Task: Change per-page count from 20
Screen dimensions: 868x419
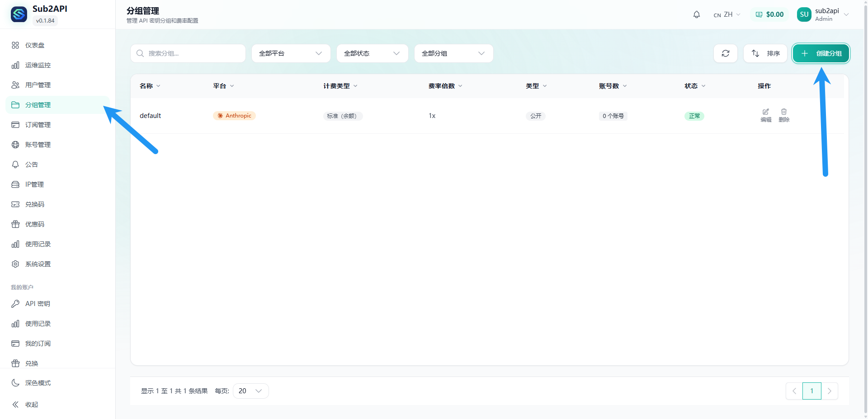Action: tap(250, 391)
